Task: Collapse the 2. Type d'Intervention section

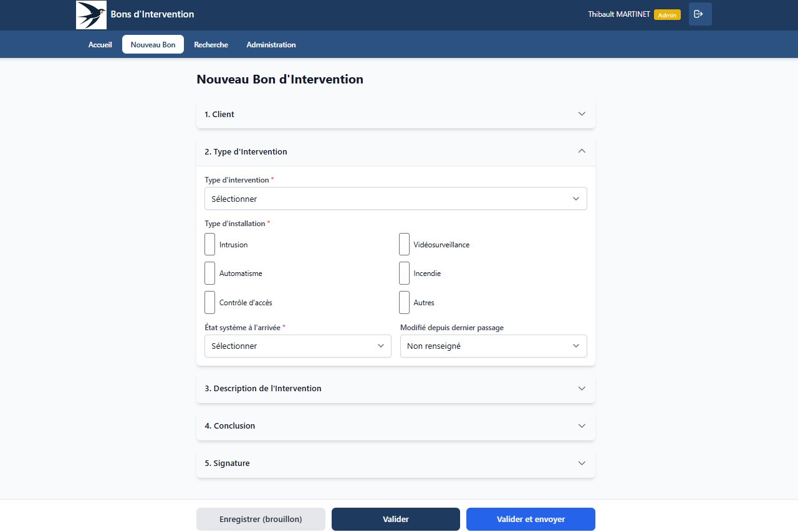Action: coord(395,151)
